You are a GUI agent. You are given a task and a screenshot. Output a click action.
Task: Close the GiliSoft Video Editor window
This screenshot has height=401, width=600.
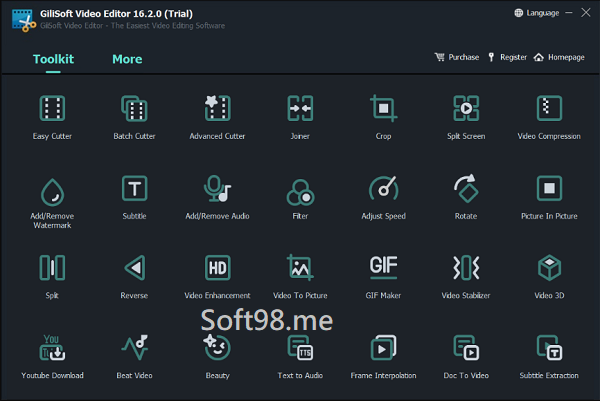[x=586, y=13]
